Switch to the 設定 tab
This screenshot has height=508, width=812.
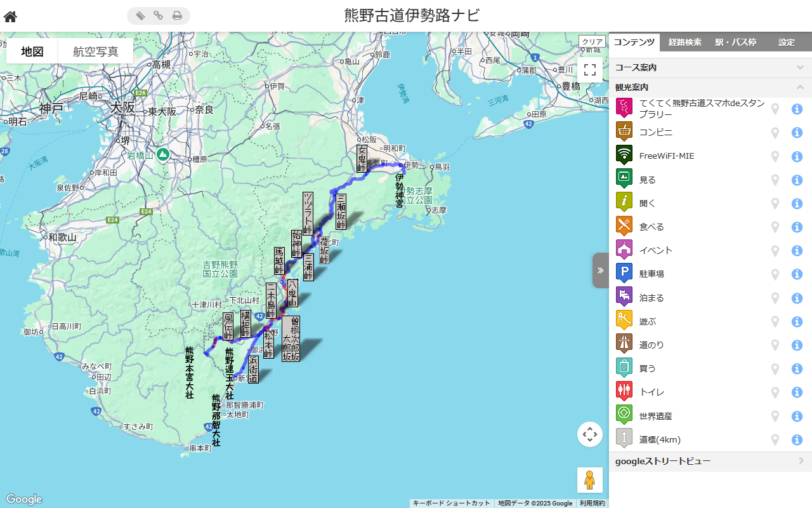[787, 42]
